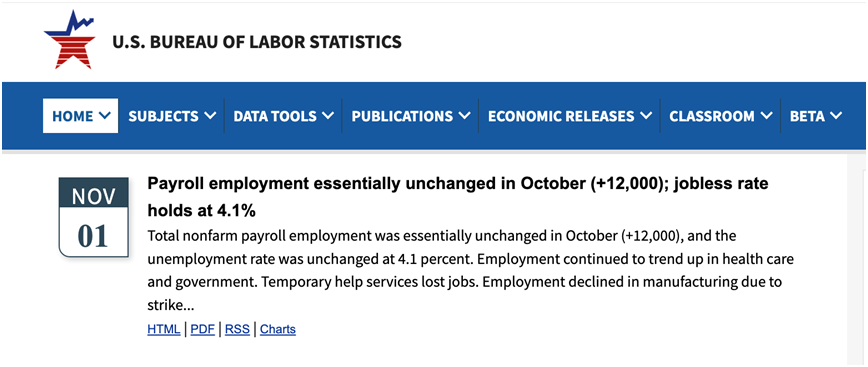Image resolution: width=868 pixels, height=367 pixels.
Task: Click the BLS star logo icon
Action: [x=69, y=40]
